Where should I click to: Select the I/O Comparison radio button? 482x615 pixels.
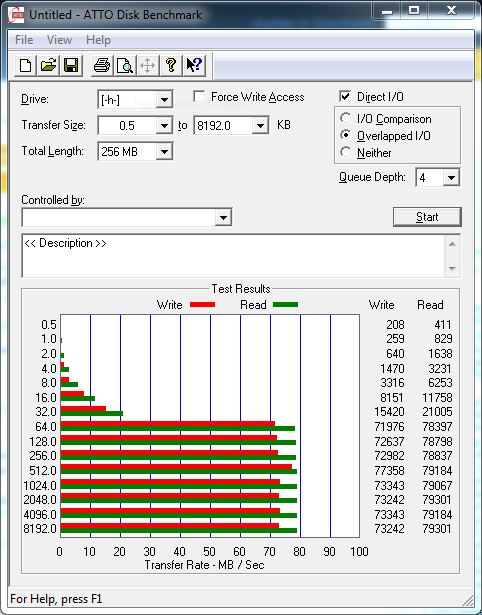click(346, 118)
